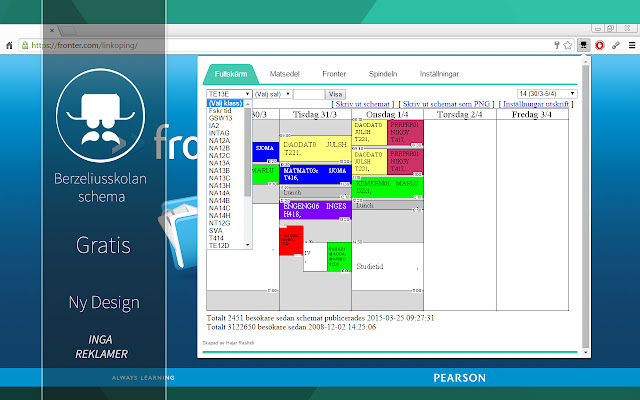This screenshot has height=400, width=640.
Task: Open the Chrome hamburger menu
Action: (632, 45)
